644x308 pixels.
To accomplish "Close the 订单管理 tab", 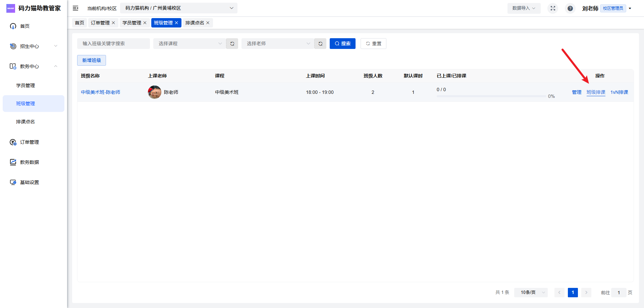I will pos(113,23).
